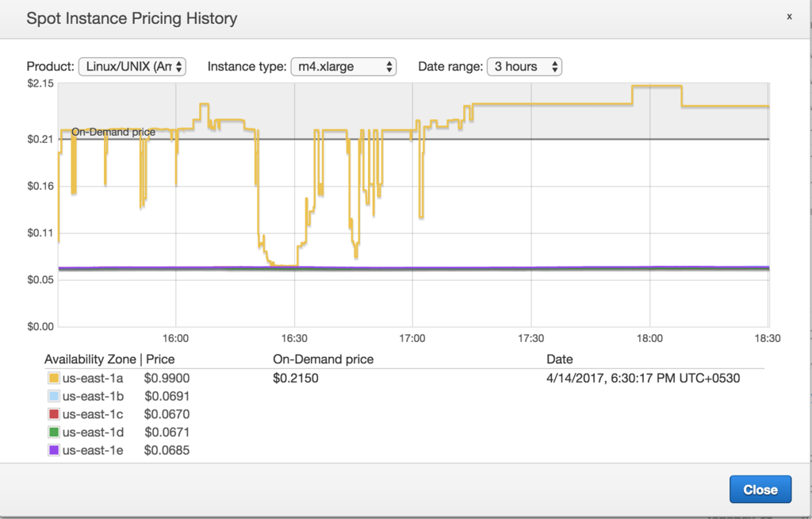Toggle visibility of the us-east-1d series
812x519 pixels.
(54, 432)
